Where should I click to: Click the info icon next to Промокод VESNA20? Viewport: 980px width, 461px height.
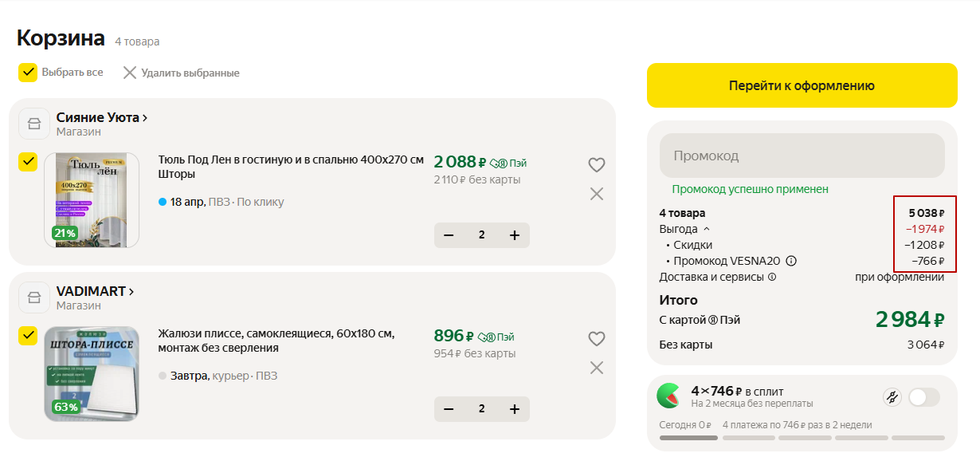[791, 261]
